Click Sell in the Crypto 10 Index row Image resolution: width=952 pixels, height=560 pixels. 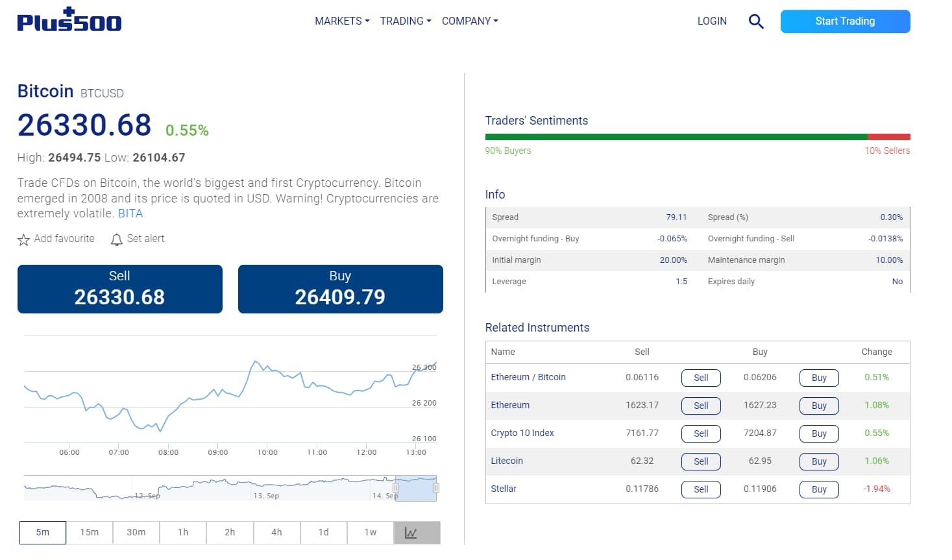click(701, 433)
